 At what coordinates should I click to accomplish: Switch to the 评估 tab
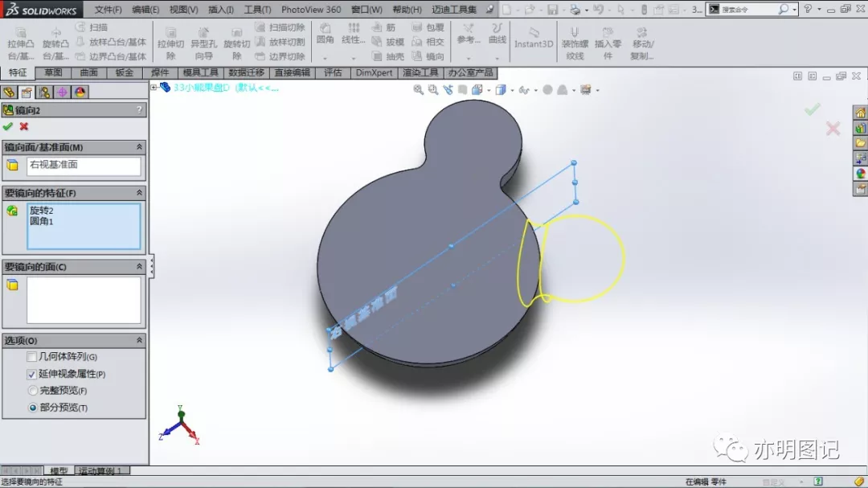coord(333,73)
